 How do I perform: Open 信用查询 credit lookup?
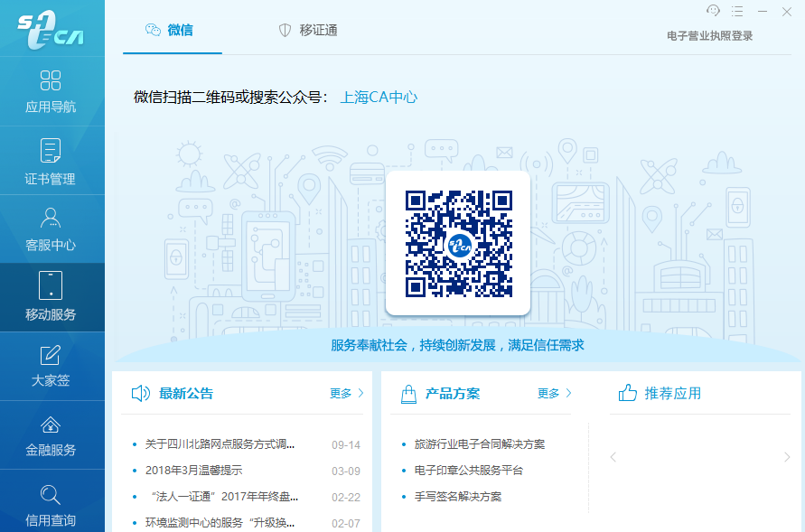point(51,505)
